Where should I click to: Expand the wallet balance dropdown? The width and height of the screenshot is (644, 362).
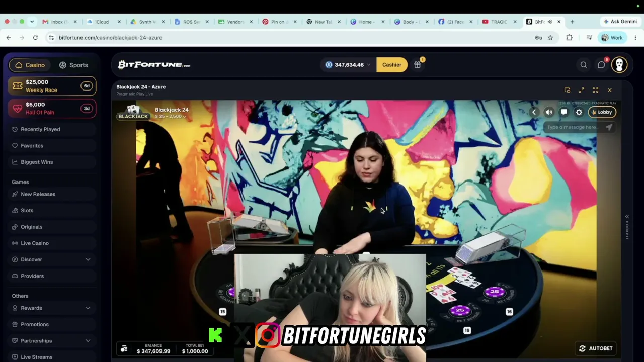[x=368, y=65]
